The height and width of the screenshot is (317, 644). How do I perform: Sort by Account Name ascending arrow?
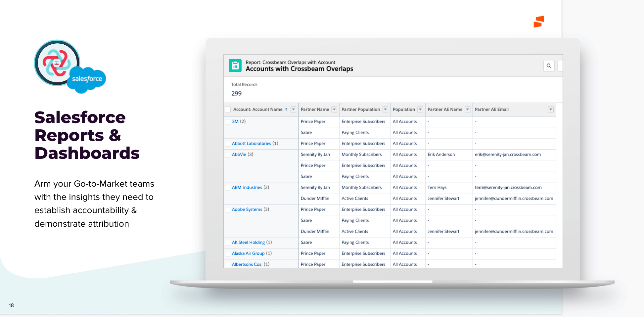pos(286,110)
